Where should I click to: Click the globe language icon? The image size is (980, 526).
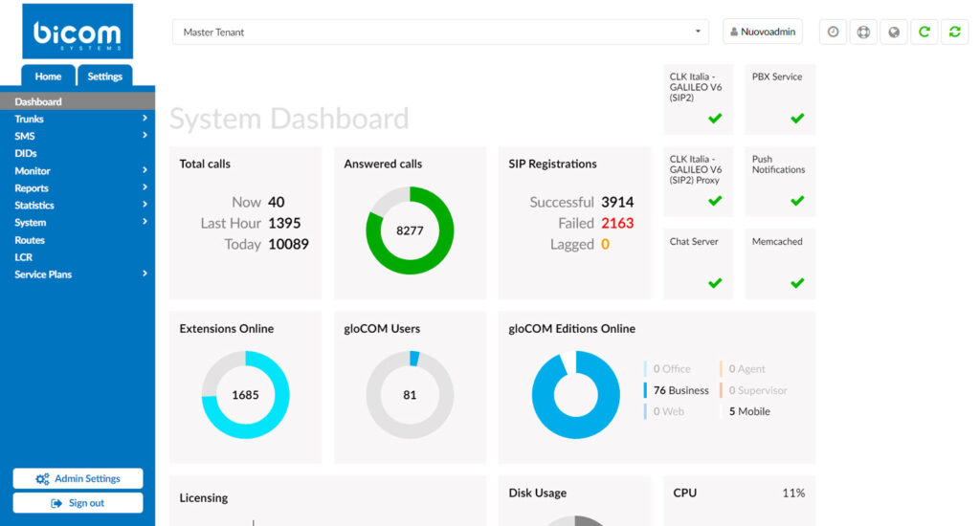[x=894, y=32]
